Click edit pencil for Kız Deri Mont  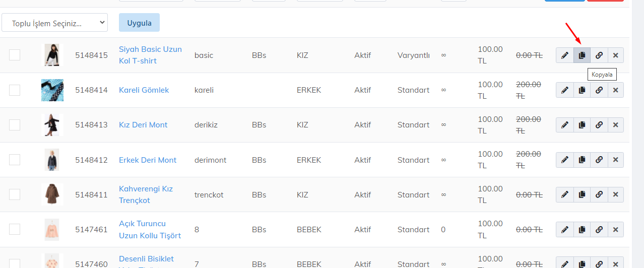pos(565,125)
